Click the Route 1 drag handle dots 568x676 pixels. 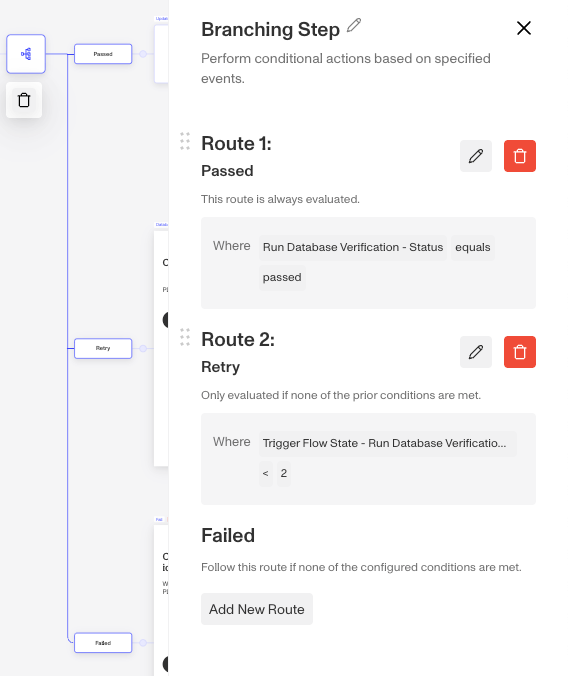point(185,141)
